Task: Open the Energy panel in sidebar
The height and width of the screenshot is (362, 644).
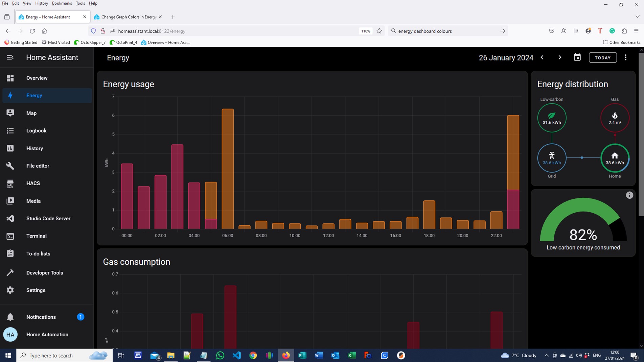Action: [34, 95]
